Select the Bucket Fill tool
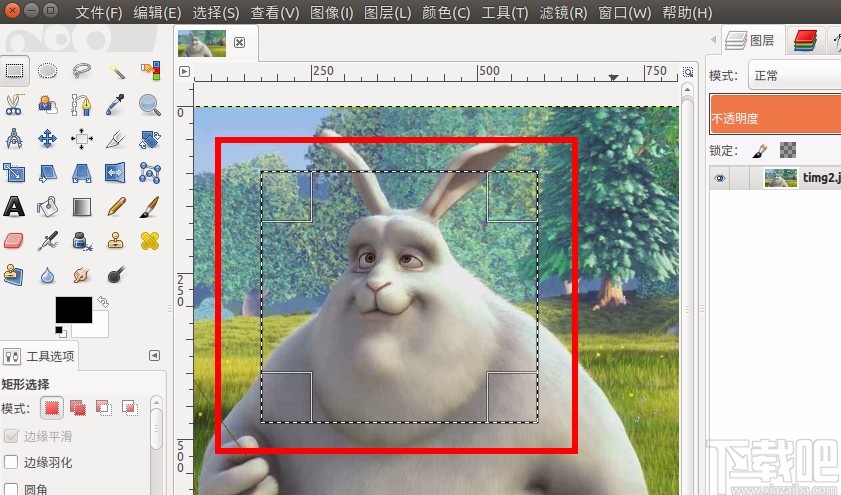Screen dimensions: 841x495 point(47,207)
